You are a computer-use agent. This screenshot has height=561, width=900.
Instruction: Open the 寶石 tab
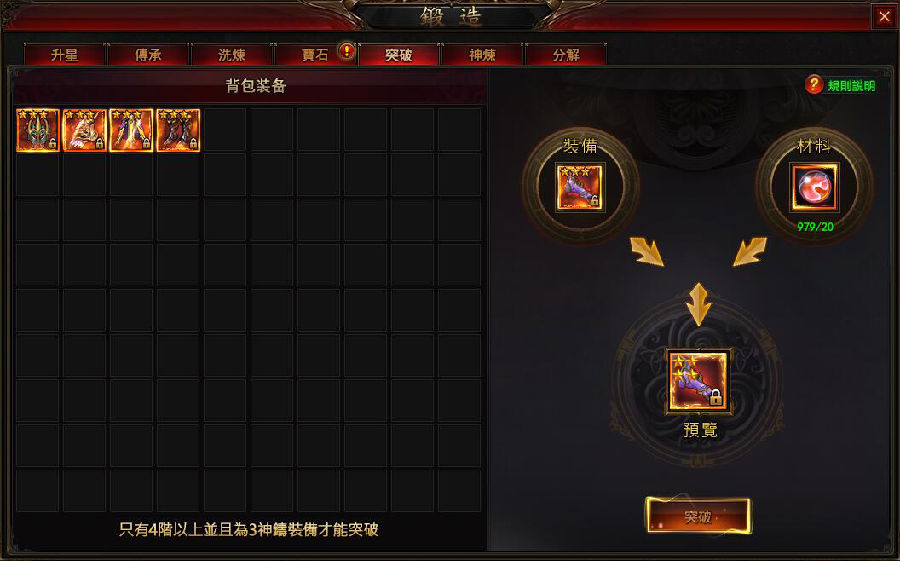[x=315, y=55]
